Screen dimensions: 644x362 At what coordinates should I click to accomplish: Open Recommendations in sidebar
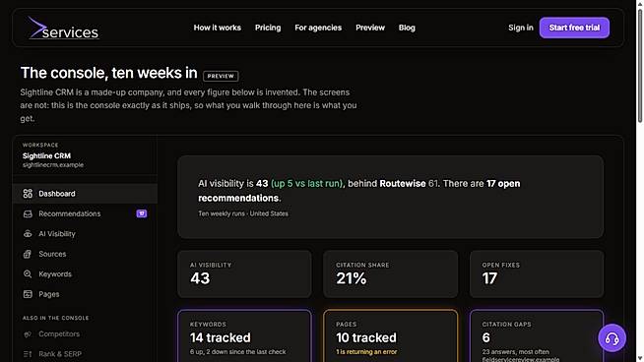click(85, 213)
